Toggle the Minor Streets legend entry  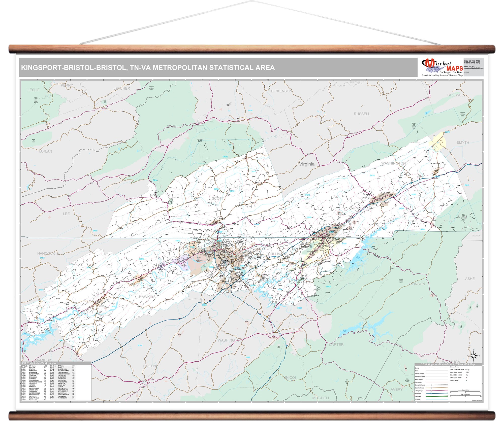pyautogui.click(x=437, y=379)
